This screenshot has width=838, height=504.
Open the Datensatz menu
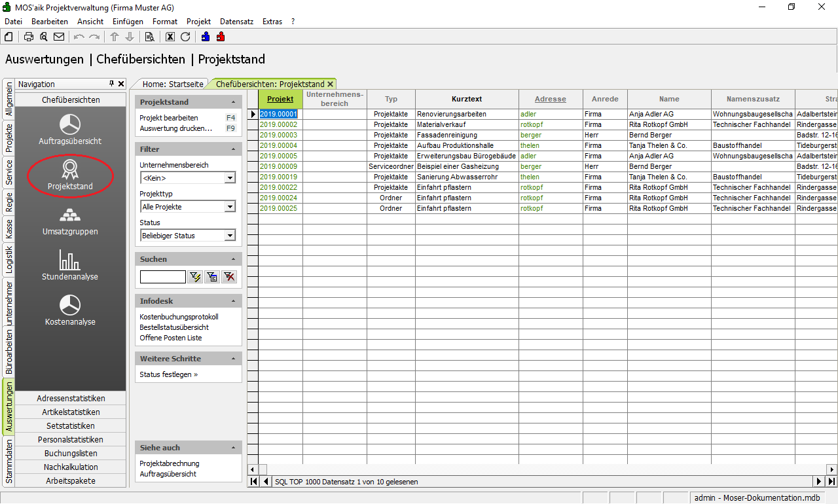[236, 22]
